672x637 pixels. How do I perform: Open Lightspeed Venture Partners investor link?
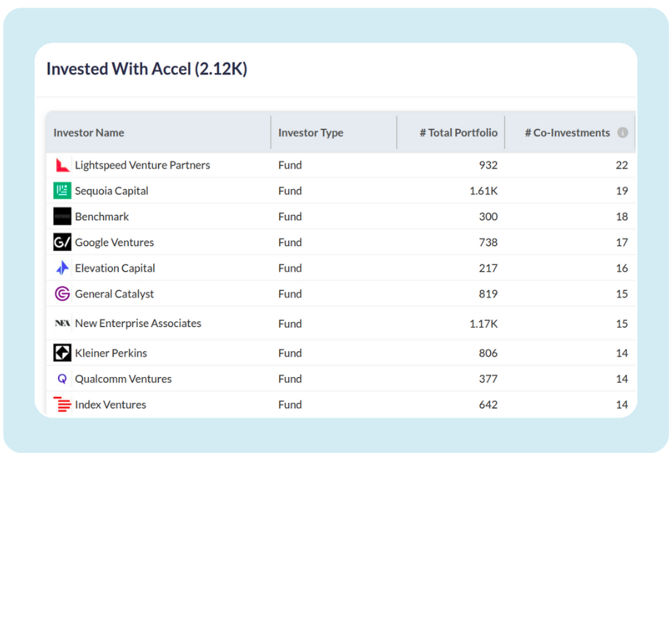(142, 166)
